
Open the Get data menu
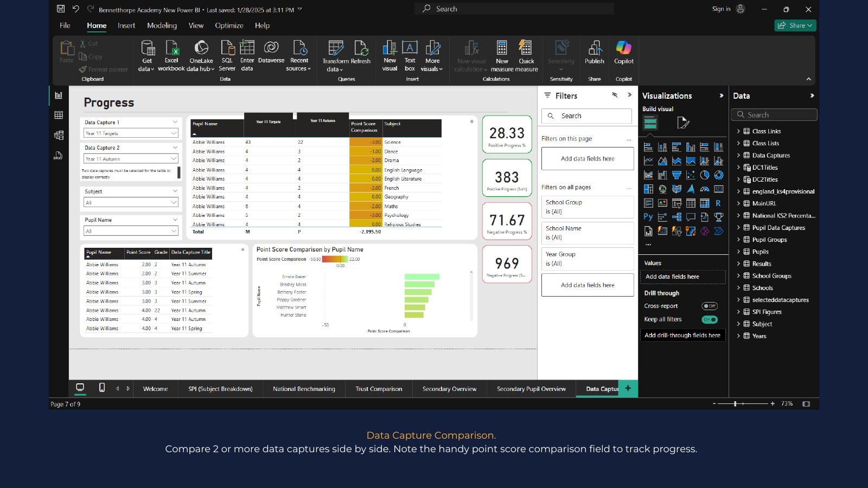[146, 56]
